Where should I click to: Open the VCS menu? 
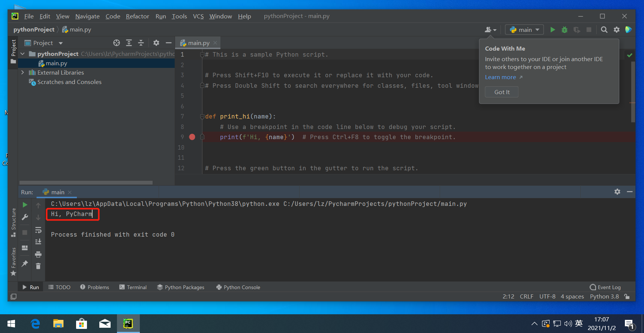(x=198, y=16)
